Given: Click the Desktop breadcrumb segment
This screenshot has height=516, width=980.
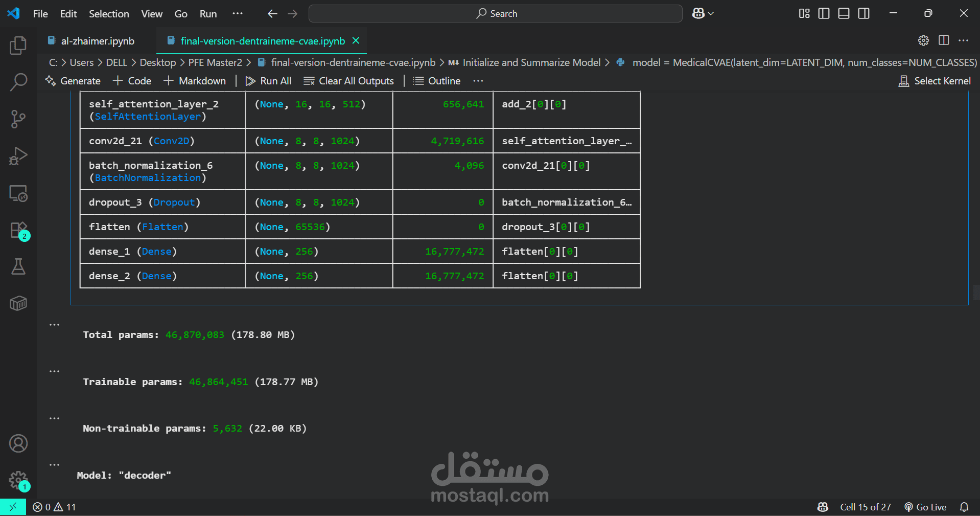Looking at the screenshot, I should click(x=158, y=62).
